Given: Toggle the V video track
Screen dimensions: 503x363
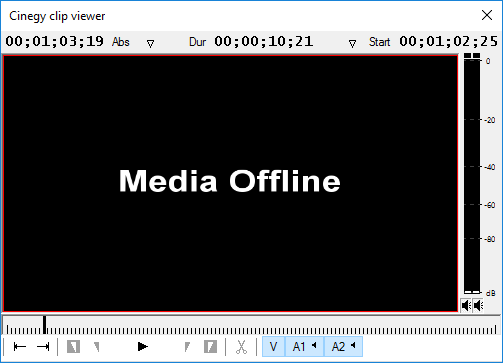Looking at the screenshot, I should pyautogui.click(x=273, y=347).
